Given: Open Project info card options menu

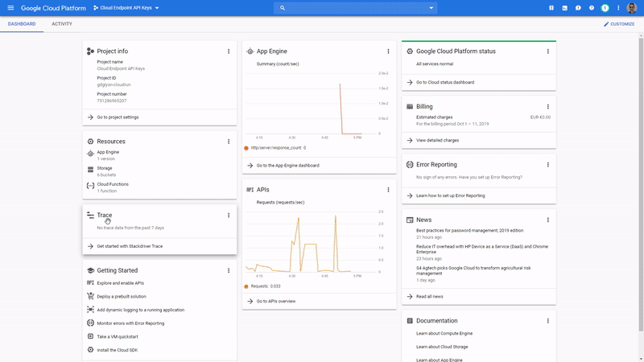Looking at the screenshot, I should 229,51.
